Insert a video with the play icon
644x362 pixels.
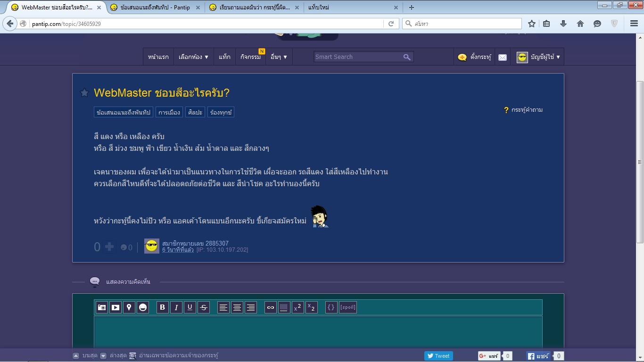[116, 308]
